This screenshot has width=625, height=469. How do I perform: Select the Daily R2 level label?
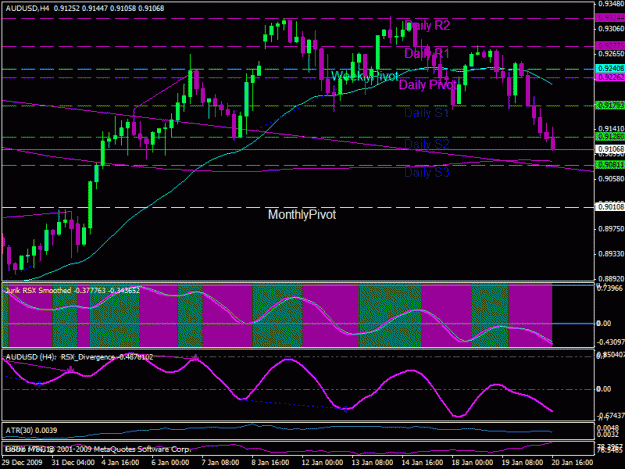coord(427,26)
